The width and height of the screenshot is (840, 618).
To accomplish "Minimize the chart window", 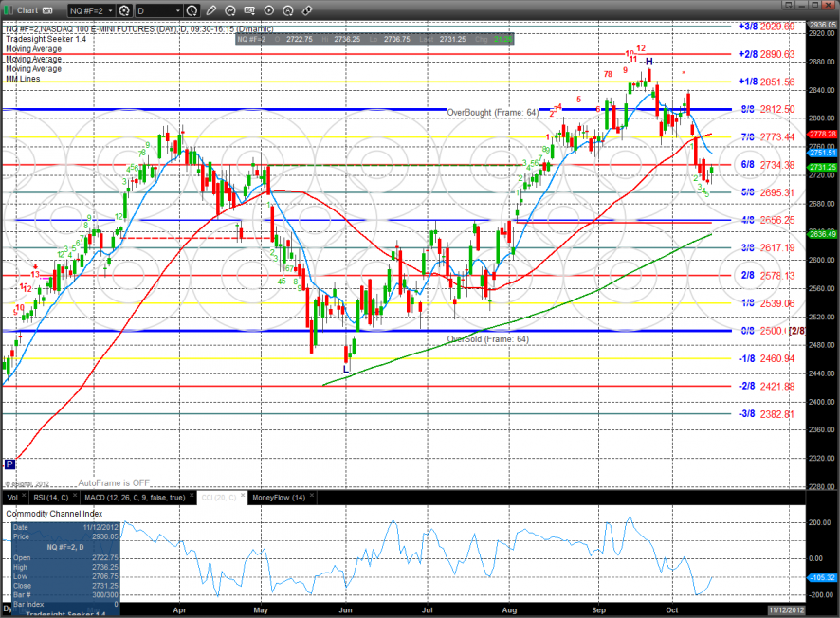I will pos(801,5).
